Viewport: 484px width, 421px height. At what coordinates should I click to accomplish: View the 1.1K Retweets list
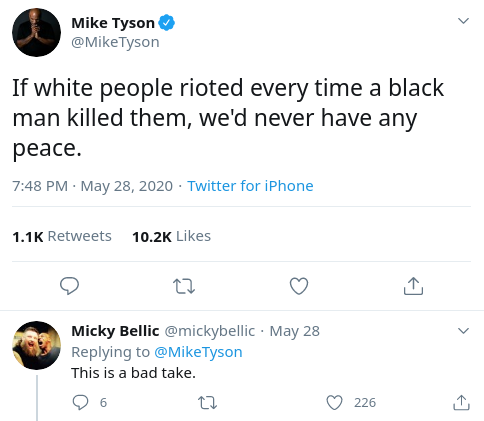pyautogui.click(x=62, y=236)
